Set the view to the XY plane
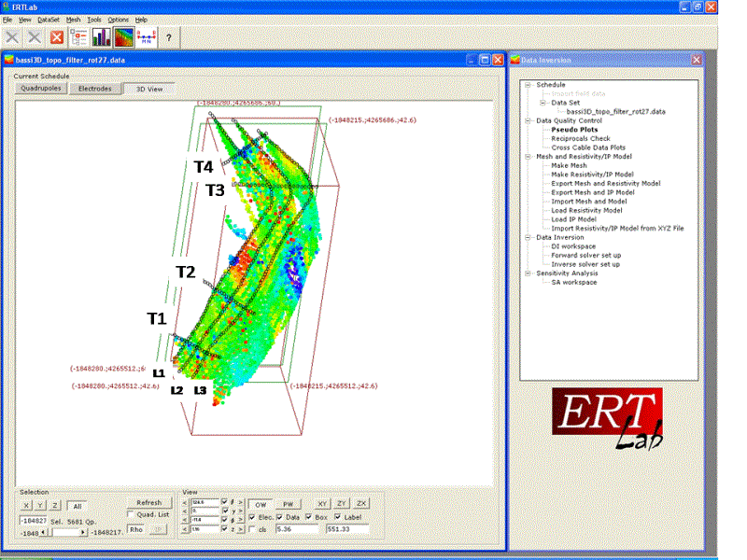The image size is (747, 560). 322,503
